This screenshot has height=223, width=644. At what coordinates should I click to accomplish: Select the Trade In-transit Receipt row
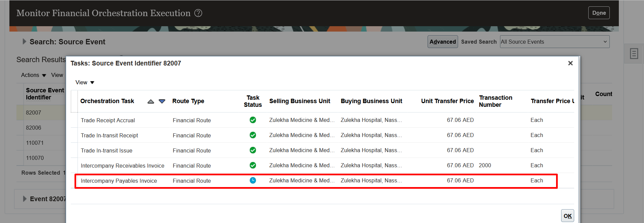point(322,135)
